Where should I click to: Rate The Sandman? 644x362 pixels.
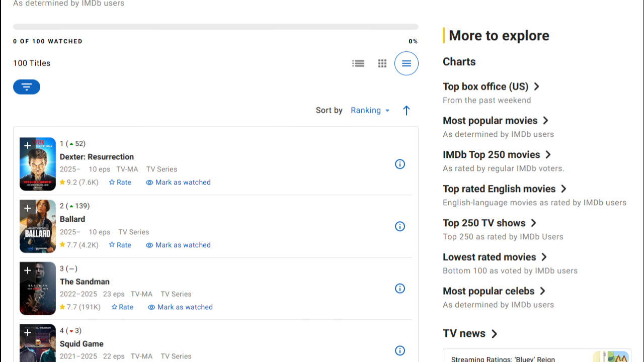[x=122, y=307]
